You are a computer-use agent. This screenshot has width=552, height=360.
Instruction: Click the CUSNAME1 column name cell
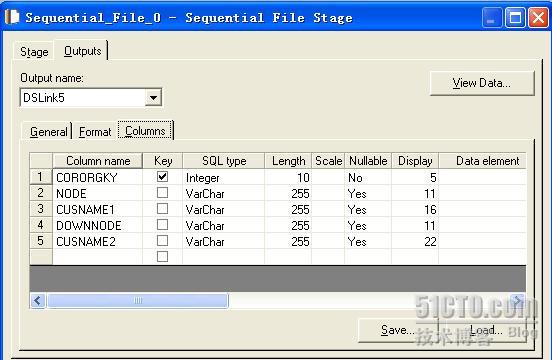click(x=98, y=209)
